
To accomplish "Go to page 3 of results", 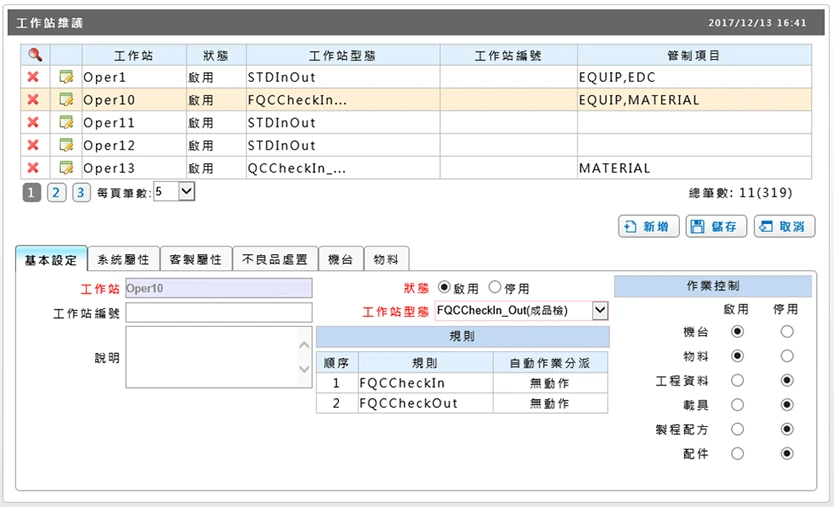I will (81, 192).
